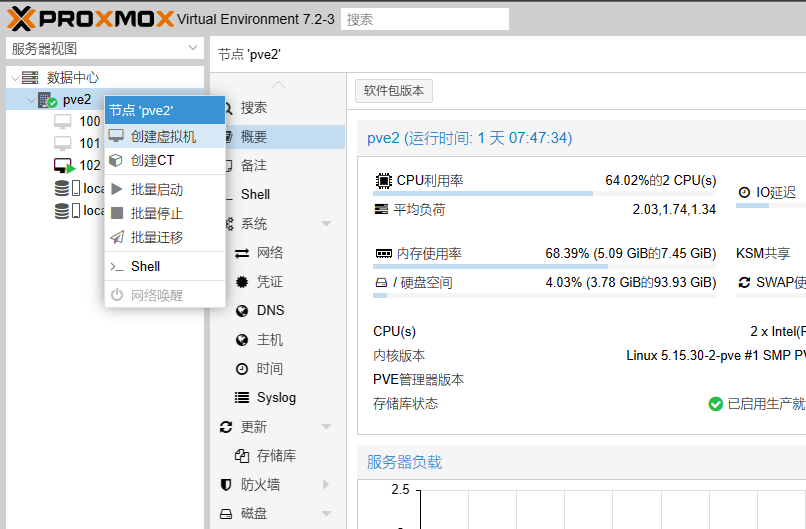The height and width of the screenshot is (529, 806).
Task: Choose 网络唤醒 in context menu
Action: point(165,295)
